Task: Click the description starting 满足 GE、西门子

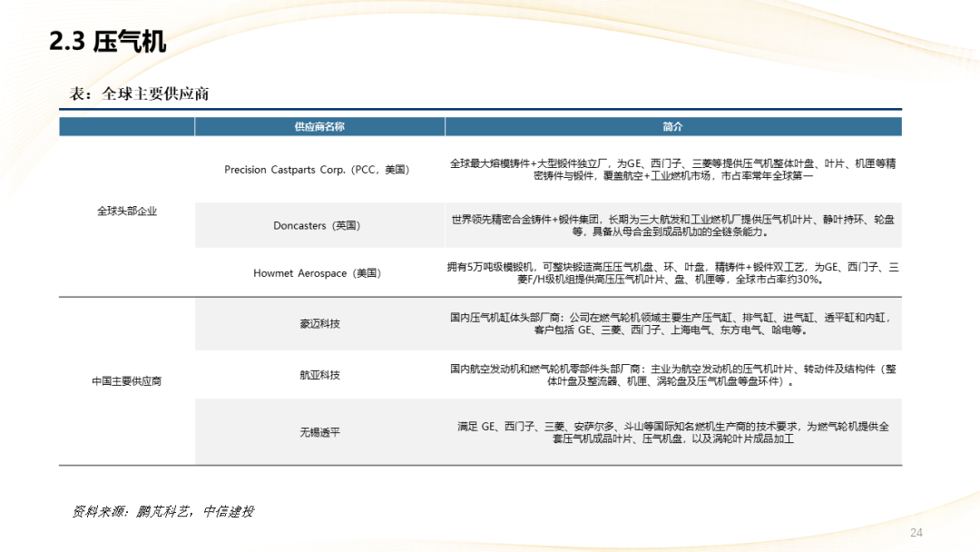Action: pos(673,432)
